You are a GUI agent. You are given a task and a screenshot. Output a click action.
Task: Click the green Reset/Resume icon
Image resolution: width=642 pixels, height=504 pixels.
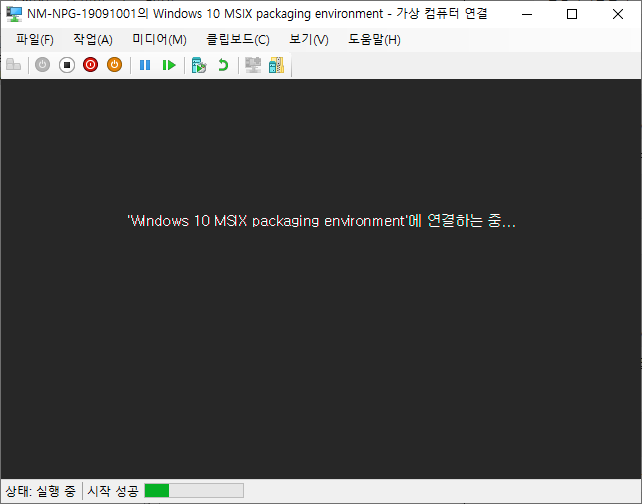coord(169,65)
